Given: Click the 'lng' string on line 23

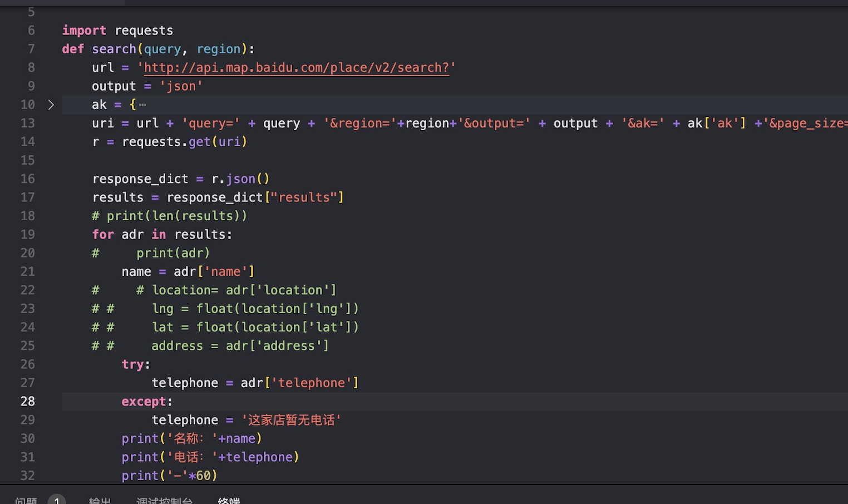Looking at the screenshot, I should pyautogui.click(x=327, y=309).
